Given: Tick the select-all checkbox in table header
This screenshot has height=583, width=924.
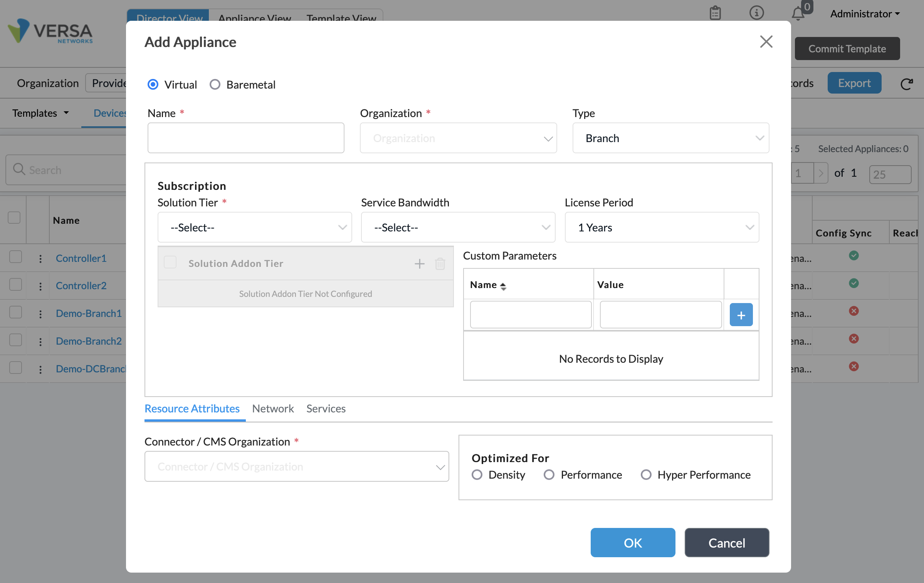Looking at the screenshot, I should click(14, 218).
